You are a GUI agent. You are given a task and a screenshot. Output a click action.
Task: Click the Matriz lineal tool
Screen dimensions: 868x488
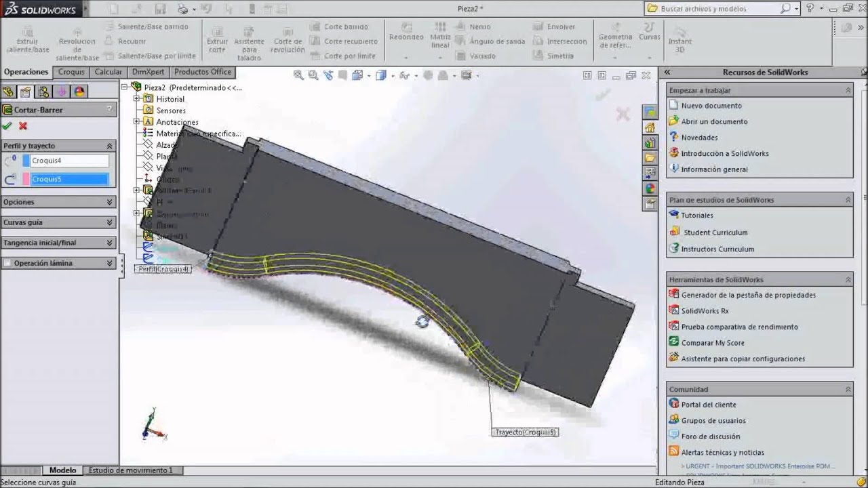pyautogui.click(x=440, y=35)
